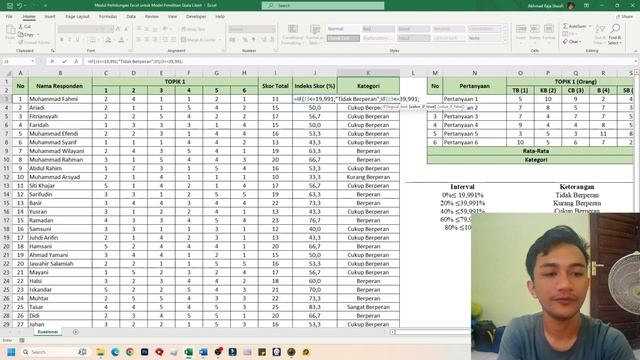Open the Insert Function fx dialog
Image resolution: width=640 pixels, height=360 pixels.
point(76,61)
